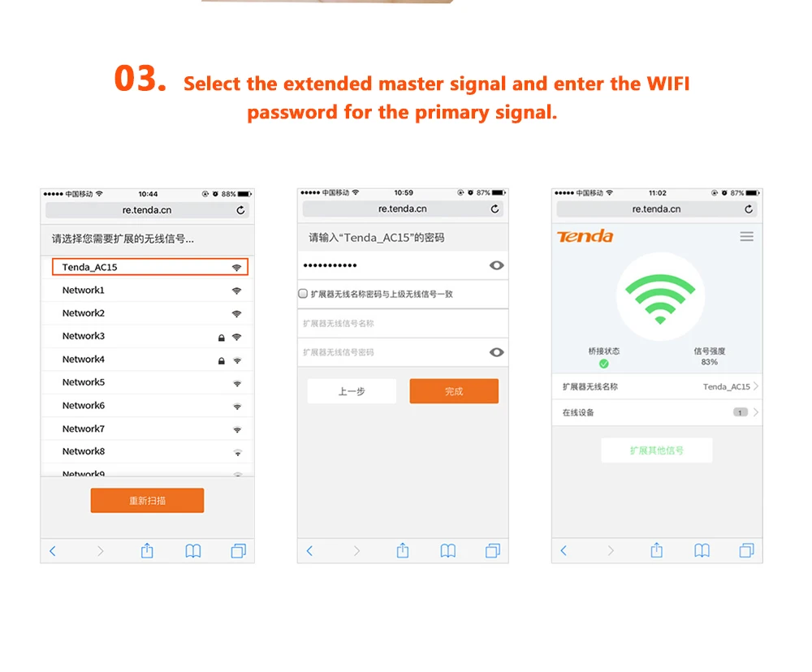This screenshot has height=672, width=812.
Task: Open bookmarks icon in middle phone toolbar
Action: pyautogui.click(x=448, y=550)
